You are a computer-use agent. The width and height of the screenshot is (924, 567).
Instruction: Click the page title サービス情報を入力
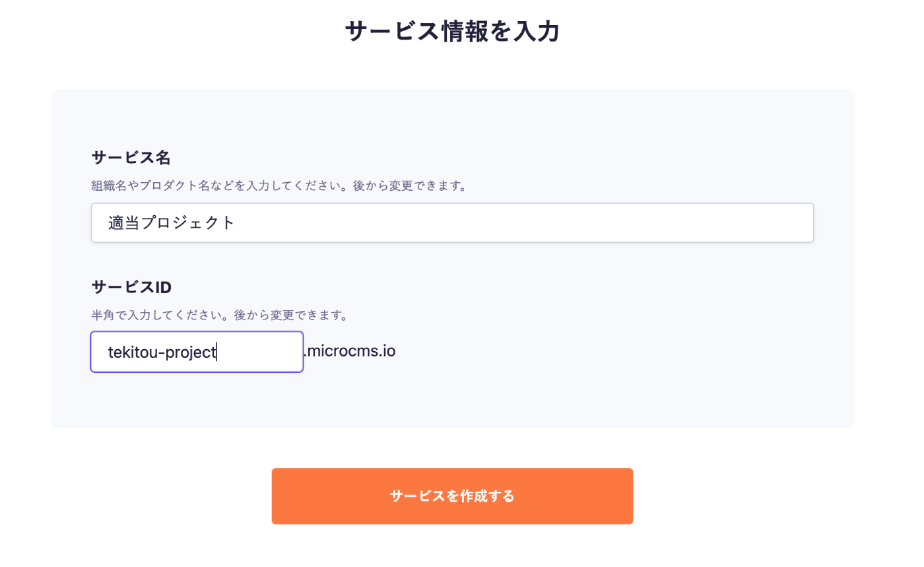click(x=451, y=31)
